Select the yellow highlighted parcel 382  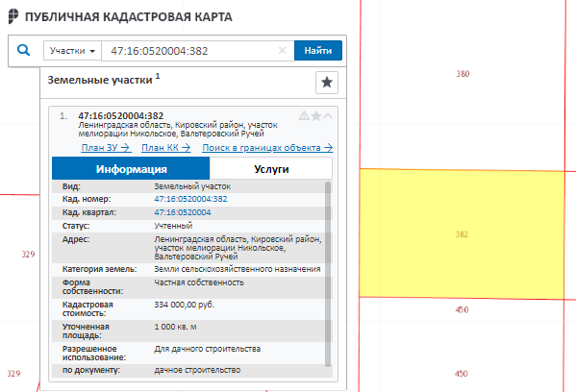[462, 233]
